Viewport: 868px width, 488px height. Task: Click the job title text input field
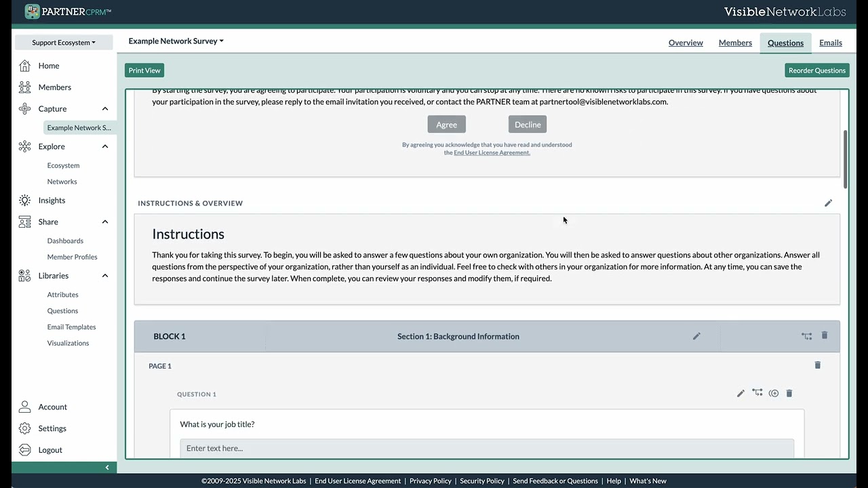[x=487, y=449]
